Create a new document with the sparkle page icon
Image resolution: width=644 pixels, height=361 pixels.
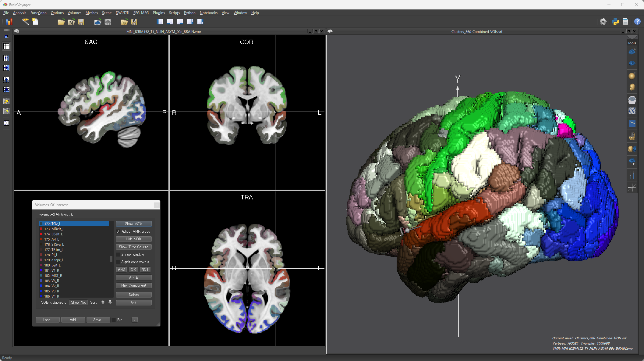pyautogui.click(x=35, y=22)
